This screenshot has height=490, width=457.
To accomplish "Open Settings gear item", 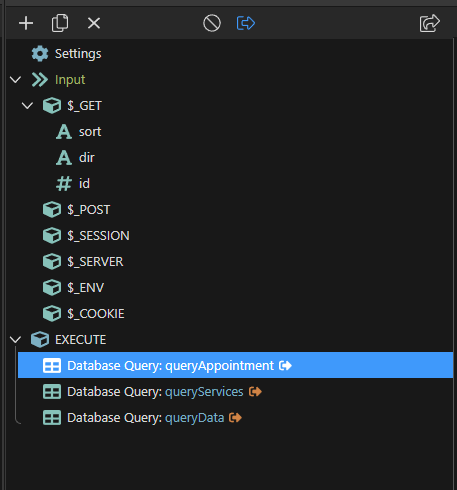I will click(x=66, y=54).
